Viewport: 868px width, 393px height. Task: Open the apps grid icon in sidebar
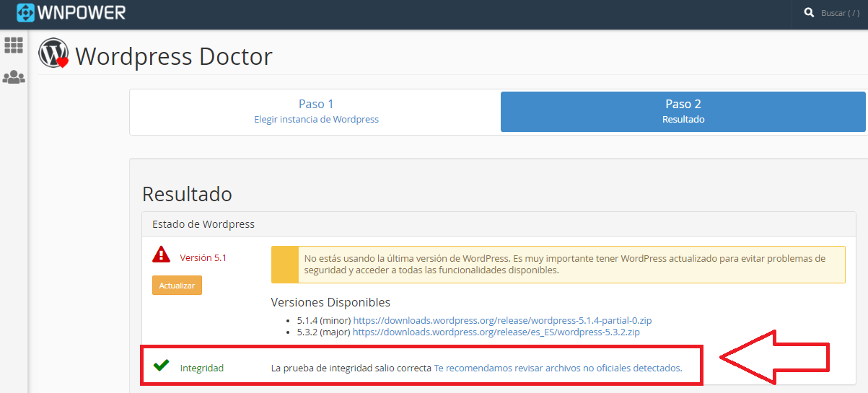(14, 45)
